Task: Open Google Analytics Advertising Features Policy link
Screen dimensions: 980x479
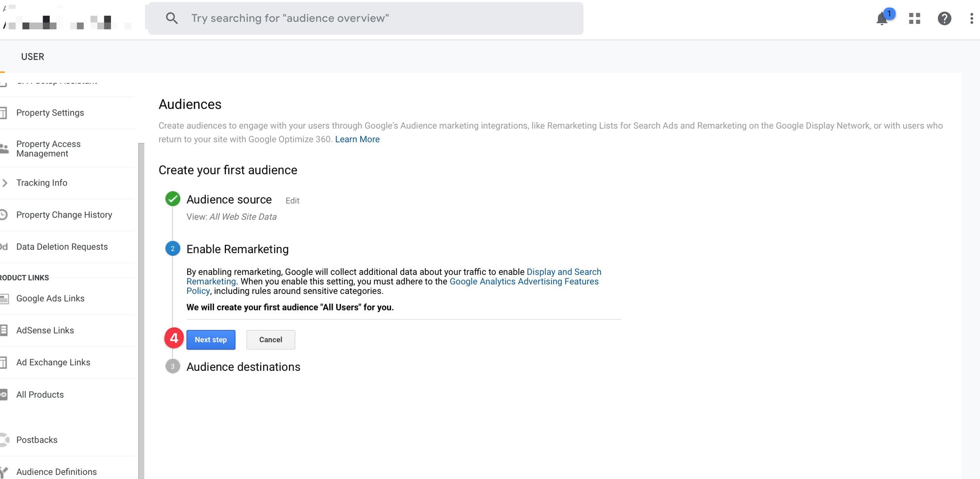Action: click(x=524, y=282)
